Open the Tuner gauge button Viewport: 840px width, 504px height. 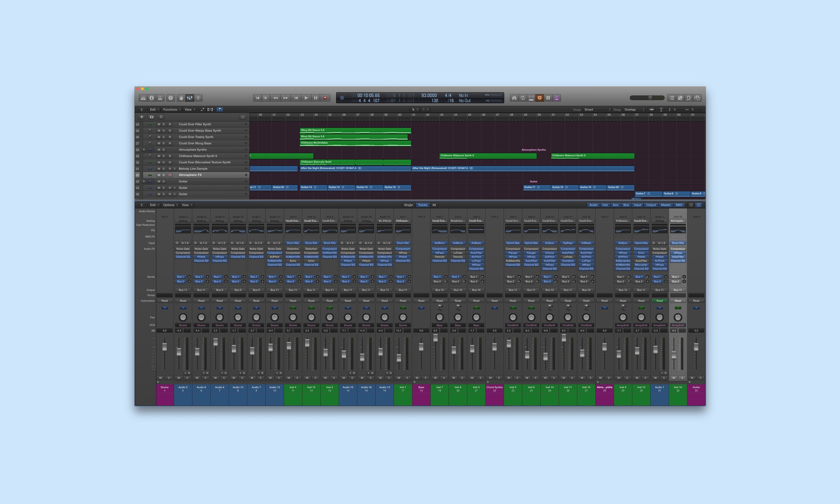click(x=514, y=98)
